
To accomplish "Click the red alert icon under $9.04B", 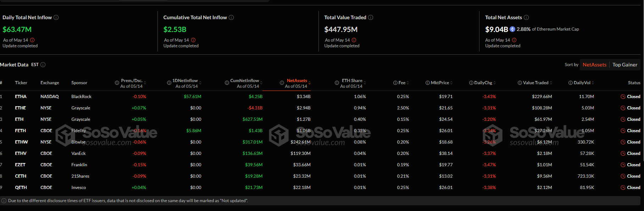I will coord(514,40).
